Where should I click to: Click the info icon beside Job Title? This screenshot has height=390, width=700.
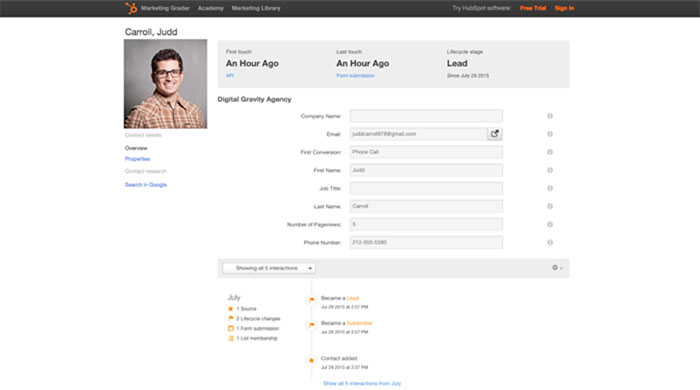550,188
